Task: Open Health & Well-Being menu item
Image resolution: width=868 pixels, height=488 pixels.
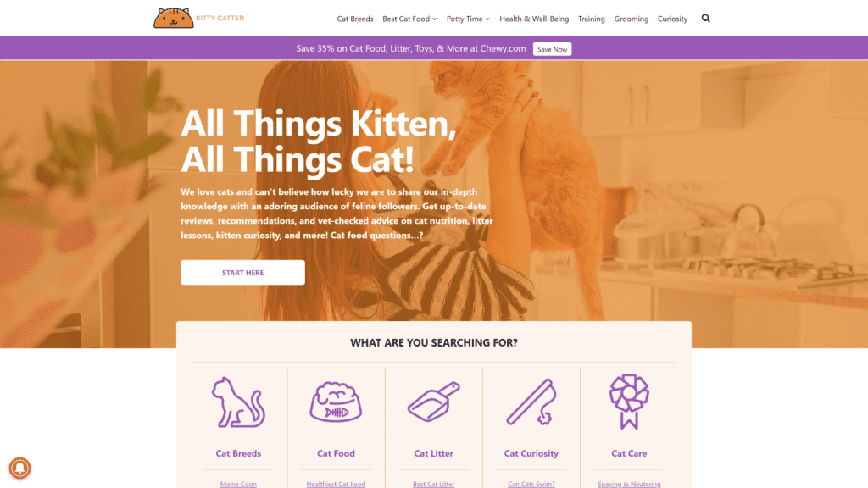Action: tap(534, 19)
